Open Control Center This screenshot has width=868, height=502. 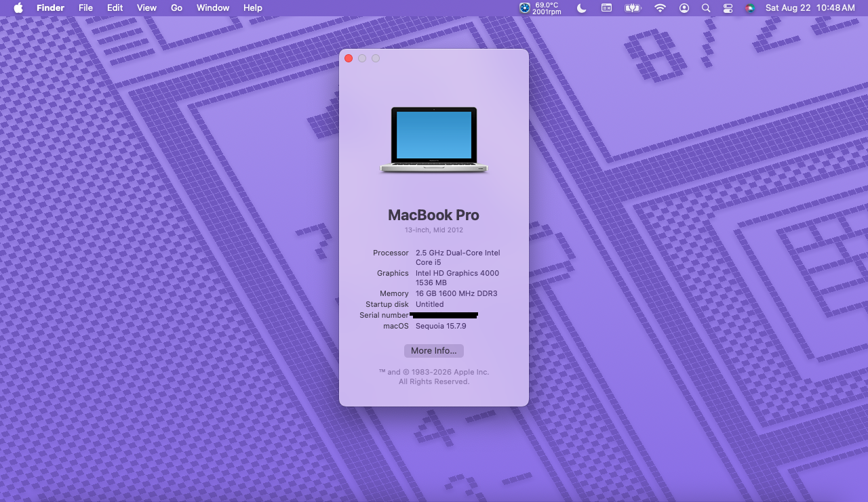[728, 8]
